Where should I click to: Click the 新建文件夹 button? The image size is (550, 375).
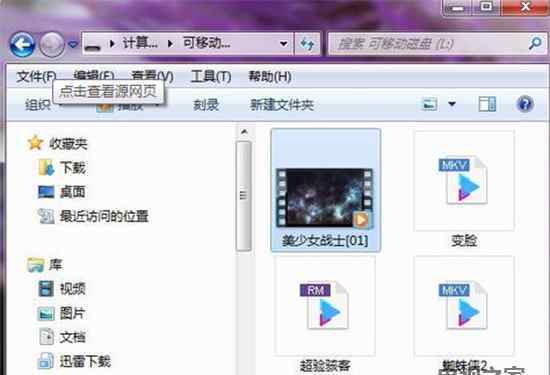[282, 105]
